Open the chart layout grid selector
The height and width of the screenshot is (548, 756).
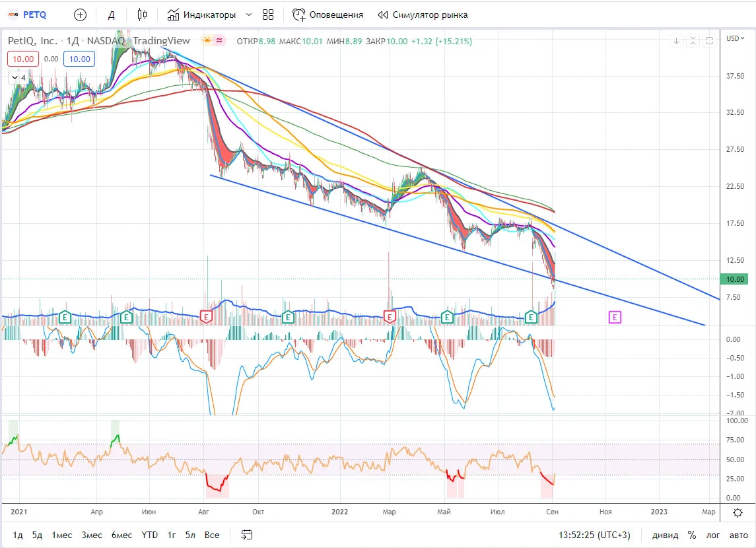click(x=268, y=15)
